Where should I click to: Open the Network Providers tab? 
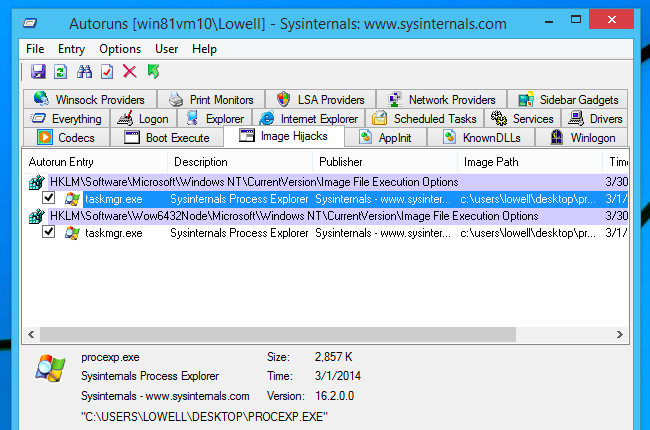tap(441, 100)
